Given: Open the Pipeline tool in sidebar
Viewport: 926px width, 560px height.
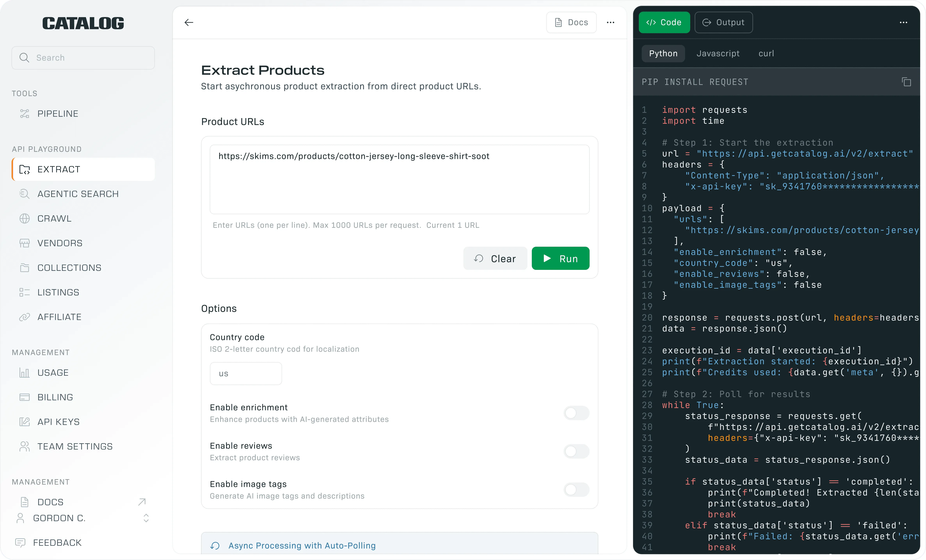Looking at the screenshot, I should click(x=58, y=113).
